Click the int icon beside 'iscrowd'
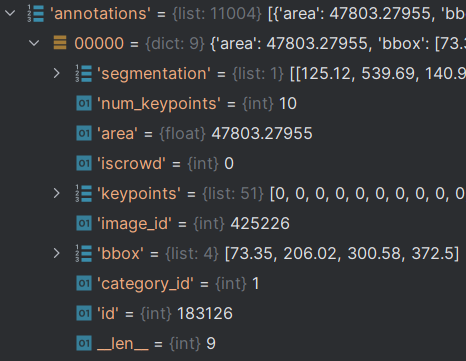This screenshot has height=361, width=466. point(84,163)
